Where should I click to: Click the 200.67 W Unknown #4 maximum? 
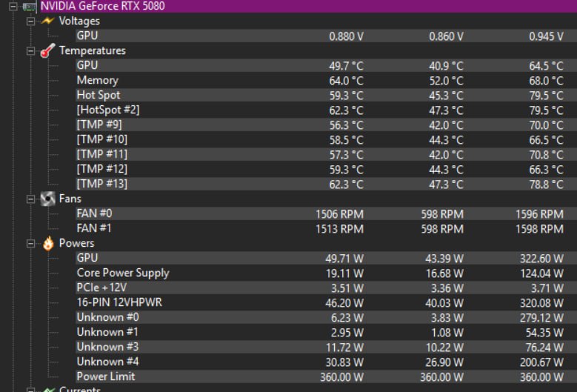[x=541, y=362]
